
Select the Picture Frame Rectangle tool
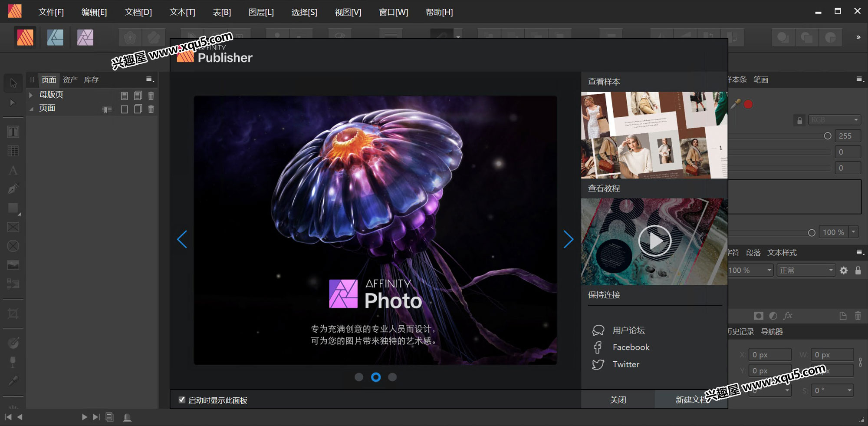13,227
